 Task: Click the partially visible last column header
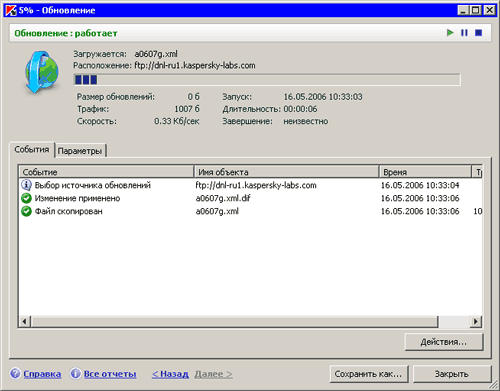point(477,172)
